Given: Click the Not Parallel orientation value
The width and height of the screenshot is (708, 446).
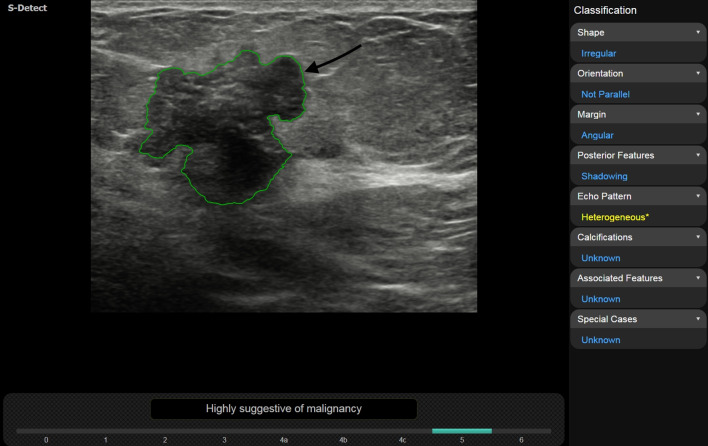Looking at the screenshot, I should [x=605, y=94].
